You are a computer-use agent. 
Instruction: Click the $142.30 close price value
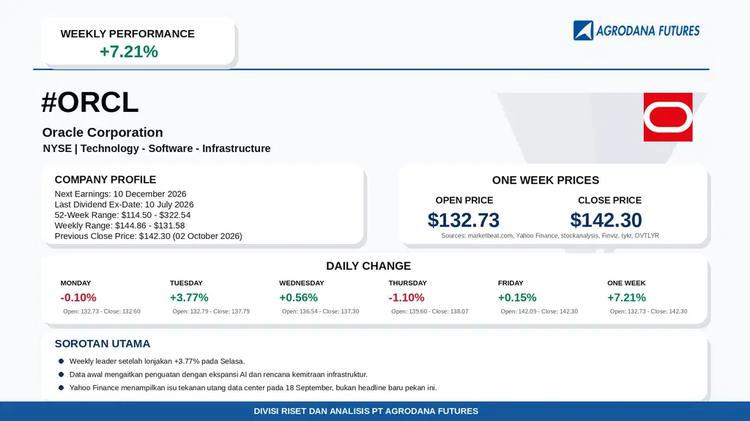[x=606, y=220]
